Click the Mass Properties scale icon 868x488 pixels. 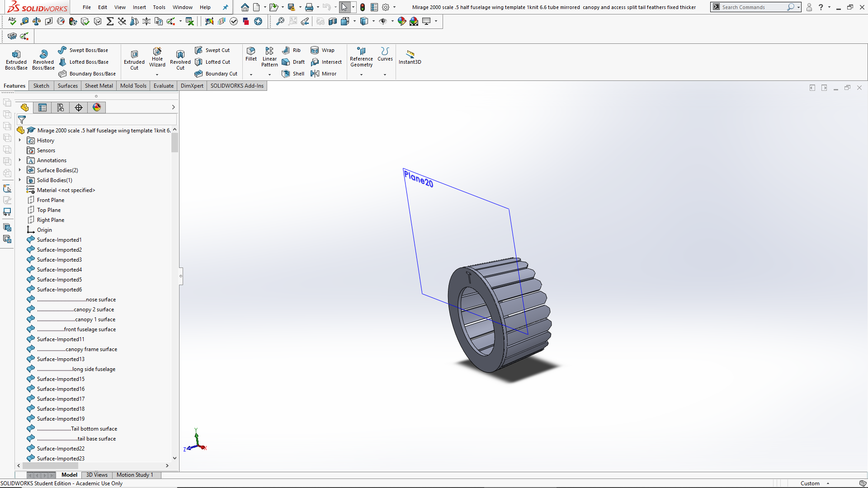click(37, 21)
